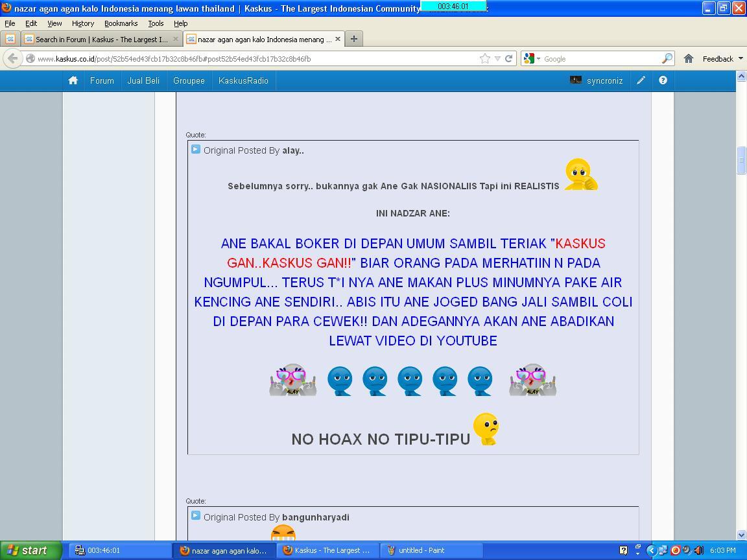Open the Bookmarks menu
747x560 pixels.
point(121,23)
